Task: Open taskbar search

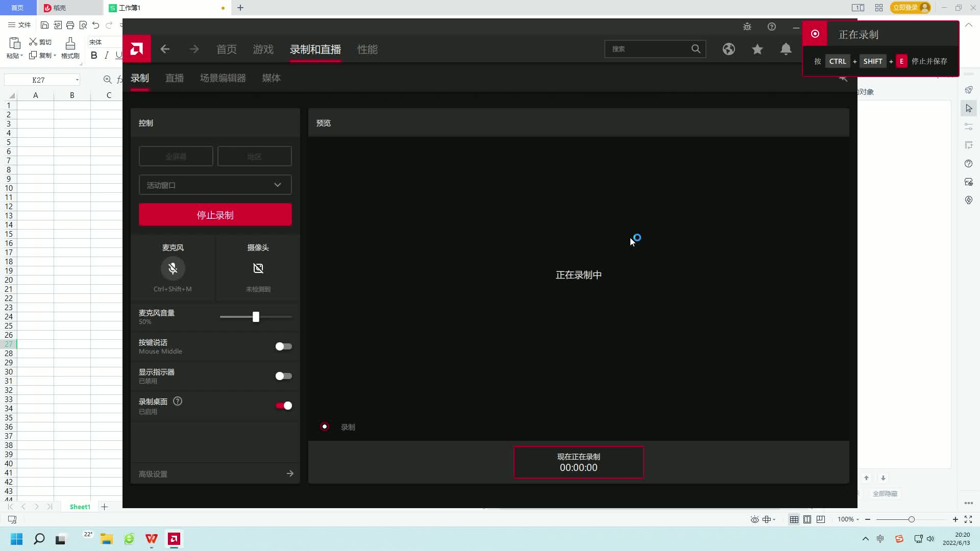Action: pyautogui.click(x=39, y=539)
